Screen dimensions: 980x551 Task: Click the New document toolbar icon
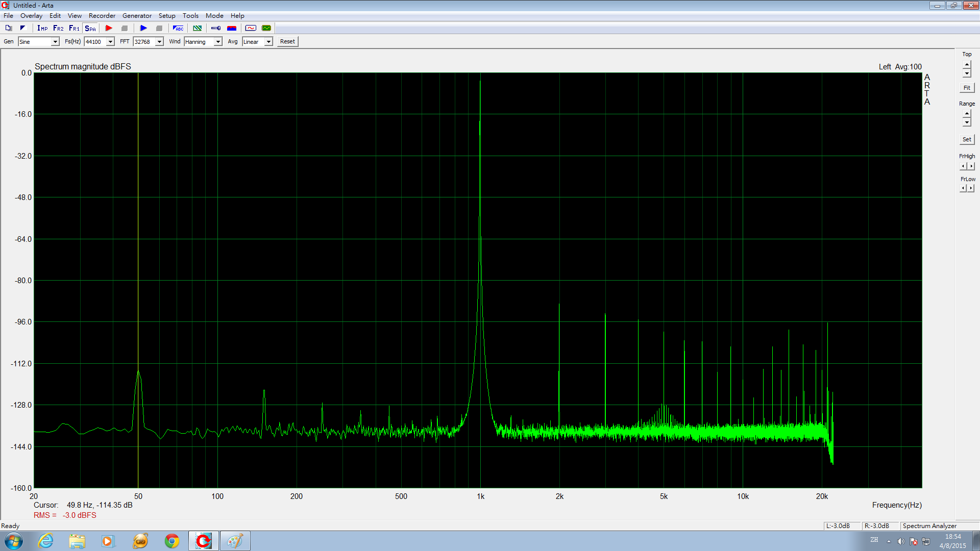pyautogui.click(x=8, y=28)
